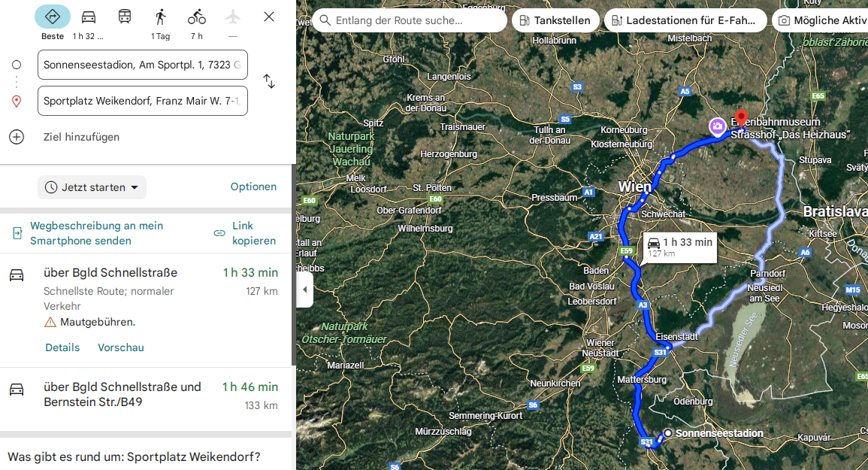Open Vorschau for Bgld Schnellstraße route
868x470 pixels.
point(121,347)
